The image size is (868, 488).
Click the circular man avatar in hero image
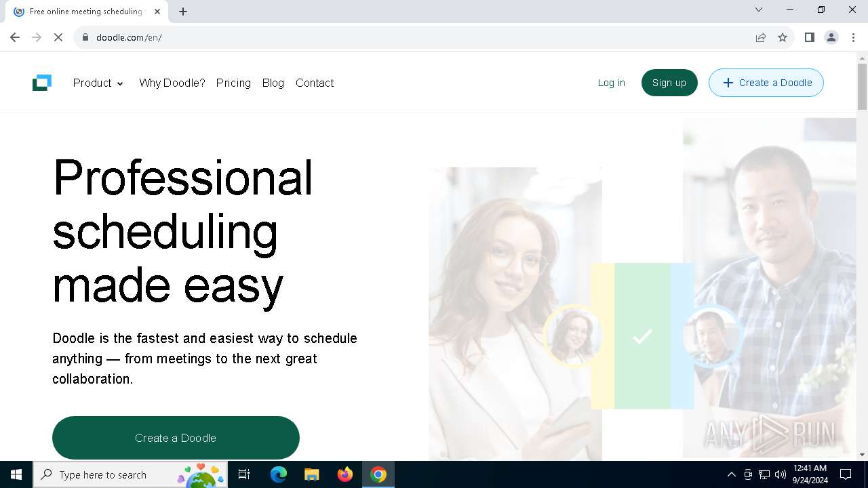click(711, 336)
